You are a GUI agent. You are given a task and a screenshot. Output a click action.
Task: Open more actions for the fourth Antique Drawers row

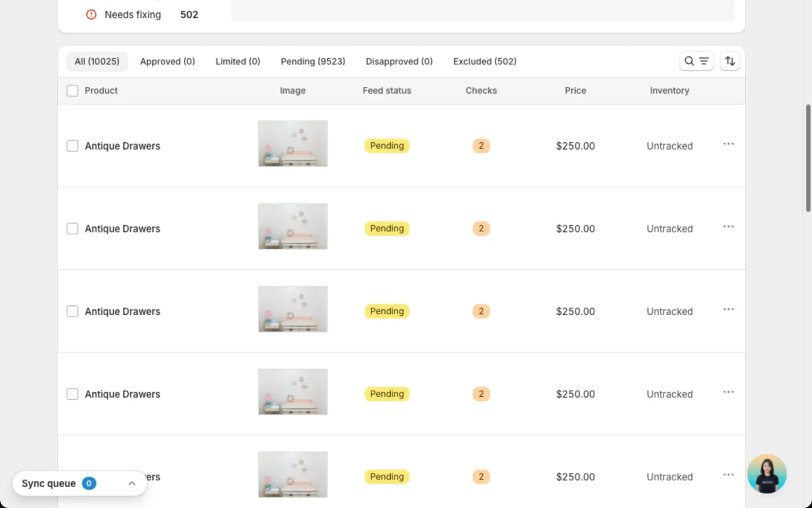[729, 392]
